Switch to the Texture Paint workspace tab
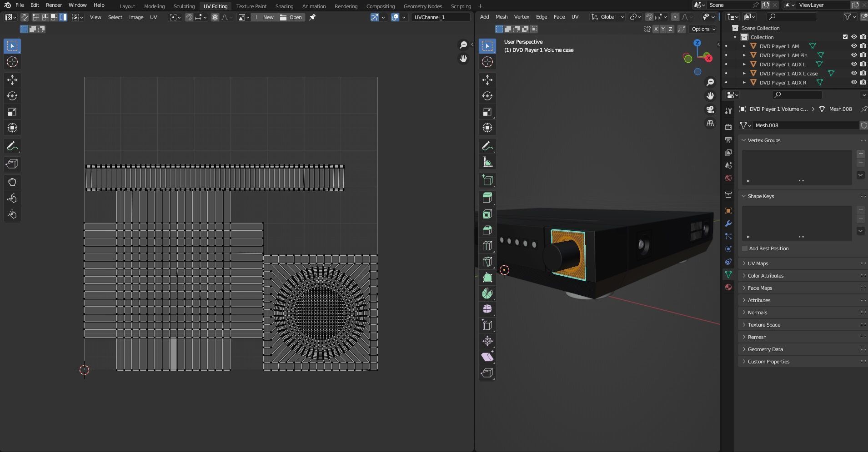The image size is (868, 452). pos(251,6)
